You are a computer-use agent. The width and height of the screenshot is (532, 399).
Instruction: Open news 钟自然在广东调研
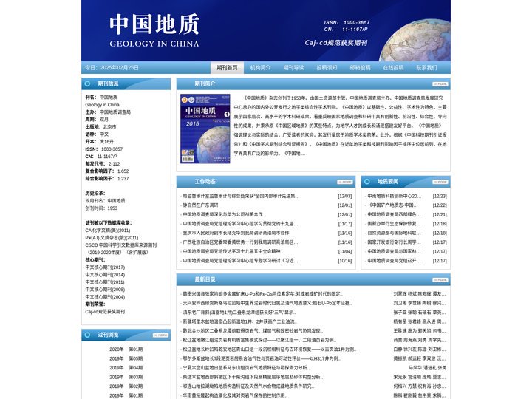(200, 205)
